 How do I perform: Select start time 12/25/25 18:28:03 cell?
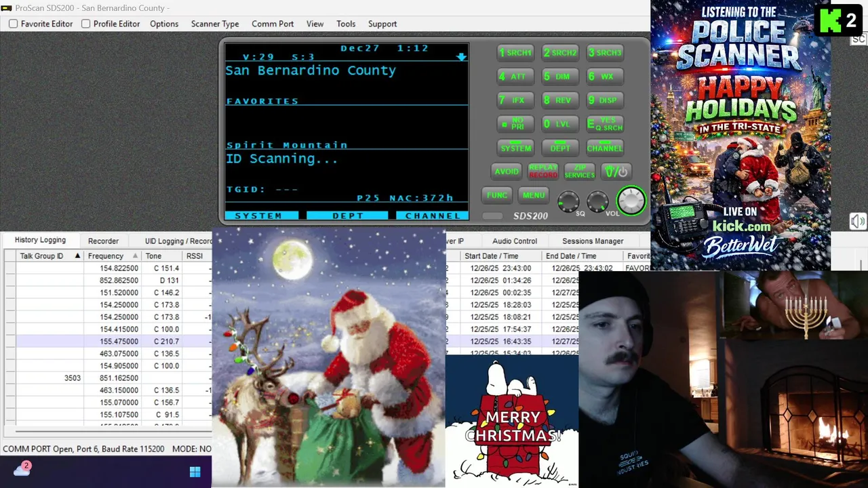click(500, 305)
